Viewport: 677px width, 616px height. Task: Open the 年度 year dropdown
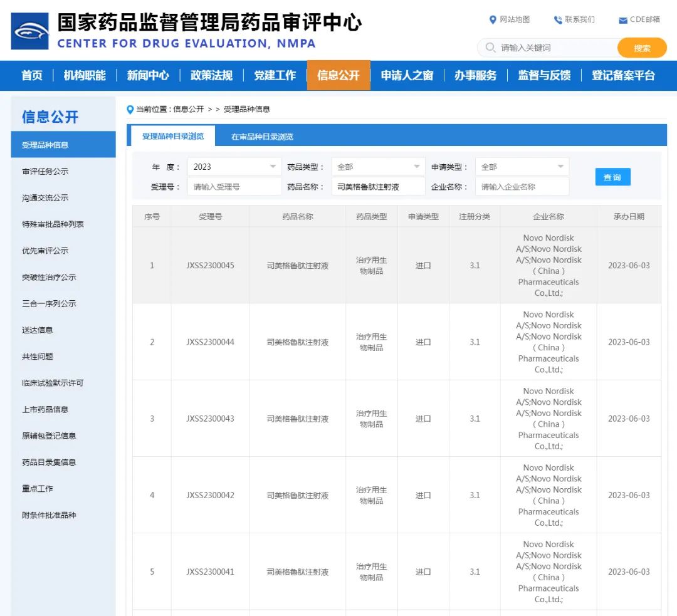pos(234,166)
